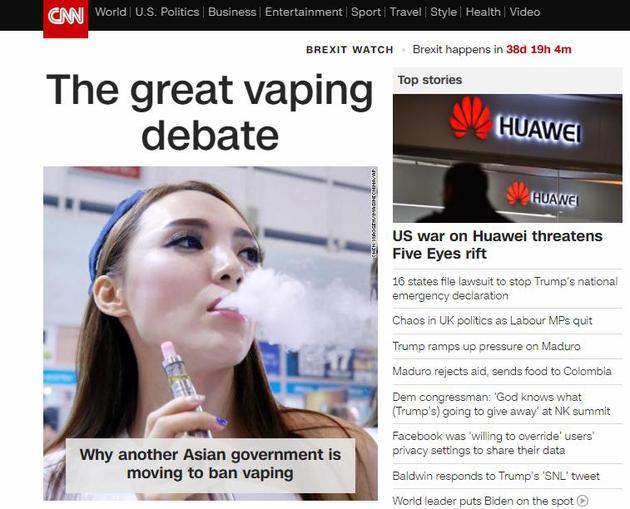Open Chaos in UK politics story
This screenshot has width=630, height=509.
tap(492, 321)
